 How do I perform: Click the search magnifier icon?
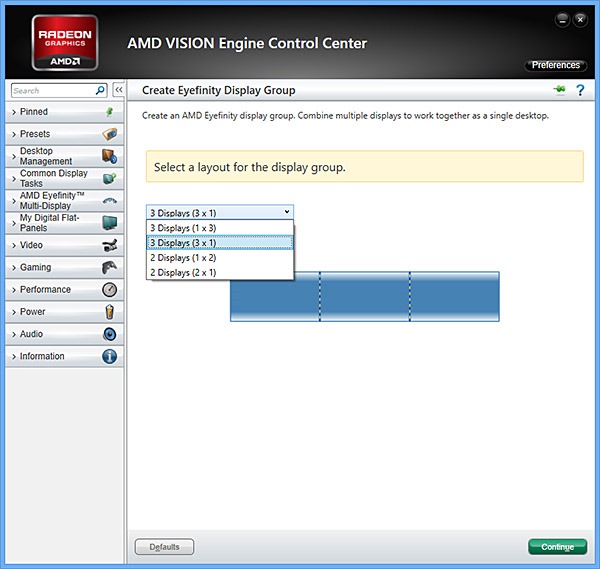click(x=100, y=90)
